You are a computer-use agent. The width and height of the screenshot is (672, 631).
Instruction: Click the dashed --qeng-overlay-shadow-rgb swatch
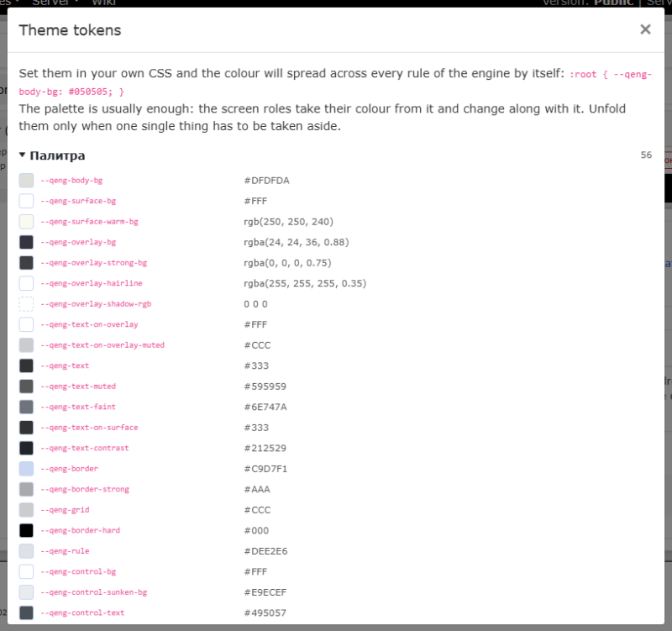click(26, 304)
